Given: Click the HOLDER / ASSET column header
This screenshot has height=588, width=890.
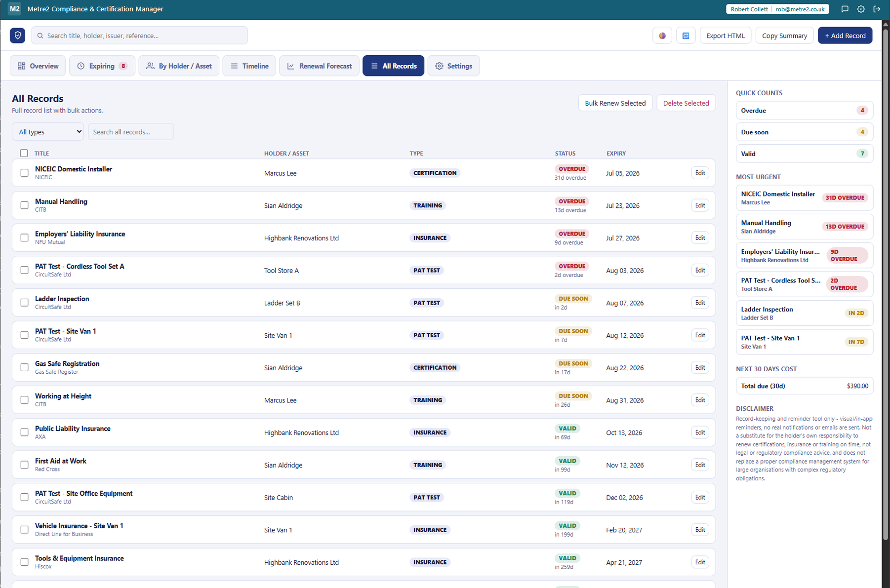Looking at the screenshot, I should (286, 154).
